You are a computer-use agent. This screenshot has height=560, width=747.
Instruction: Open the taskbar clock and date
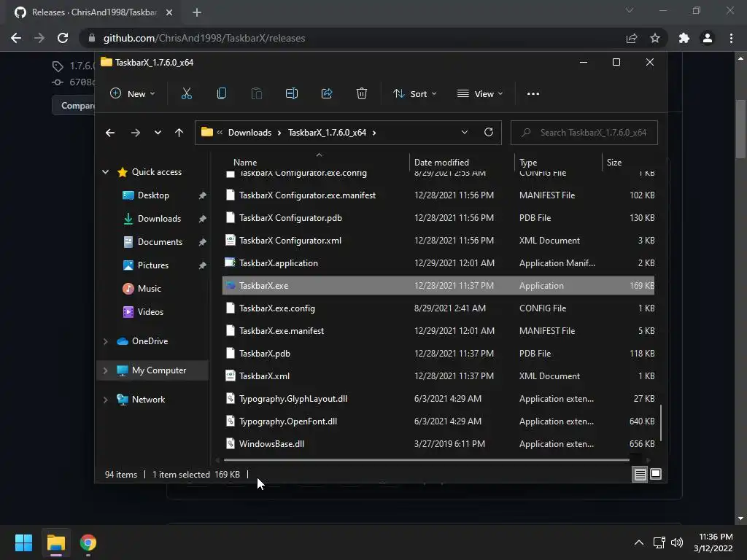(x=713, y=542)
